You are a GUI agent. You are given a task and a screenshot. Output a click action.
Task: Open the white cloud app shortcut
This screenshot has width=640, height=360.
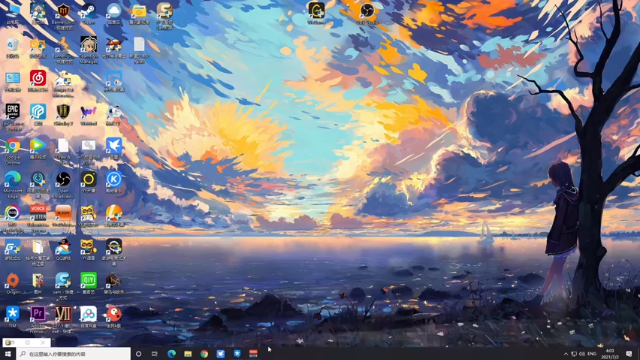(x=114, y=12)
